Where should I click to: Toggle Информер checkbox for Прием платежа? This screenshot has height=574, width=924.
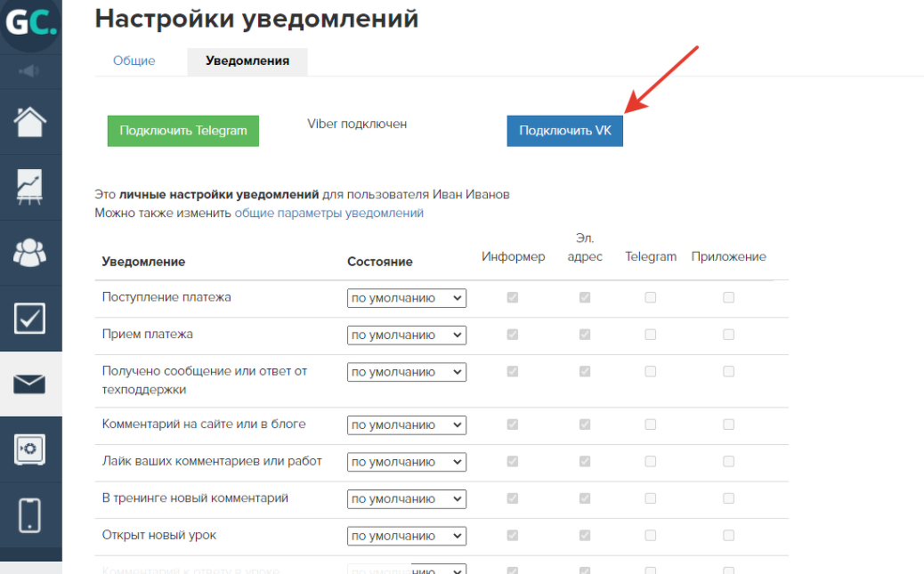pos(513,335)
